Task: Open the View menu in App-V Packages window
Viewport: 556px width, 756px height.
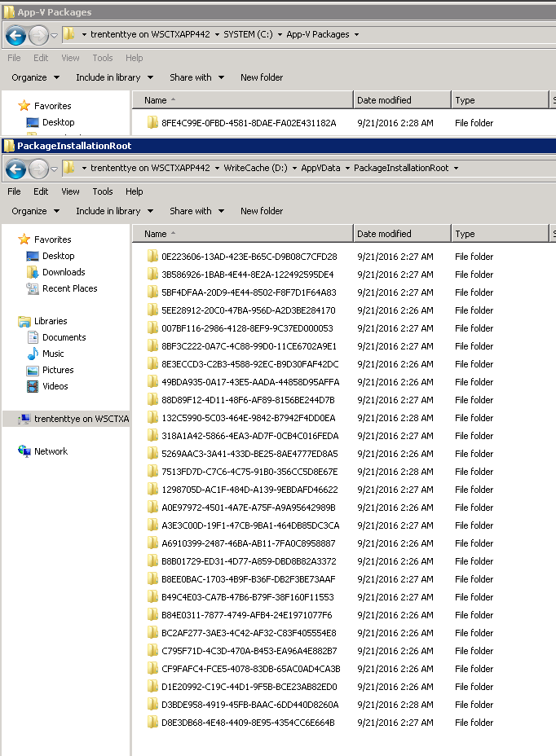Action: click(x=70, y=58)
